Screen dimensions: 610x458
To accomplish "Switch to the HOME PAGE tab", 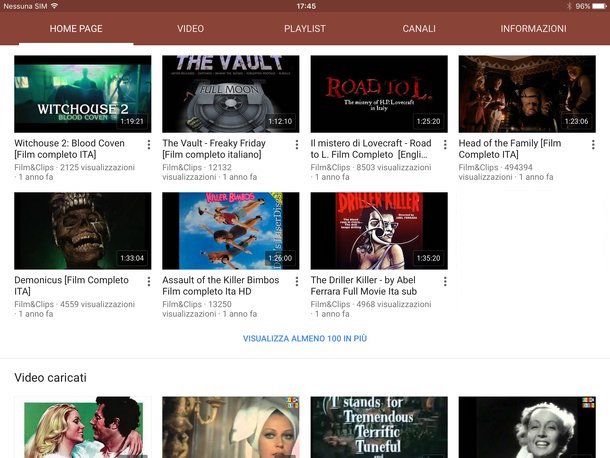I will [76, 28].
